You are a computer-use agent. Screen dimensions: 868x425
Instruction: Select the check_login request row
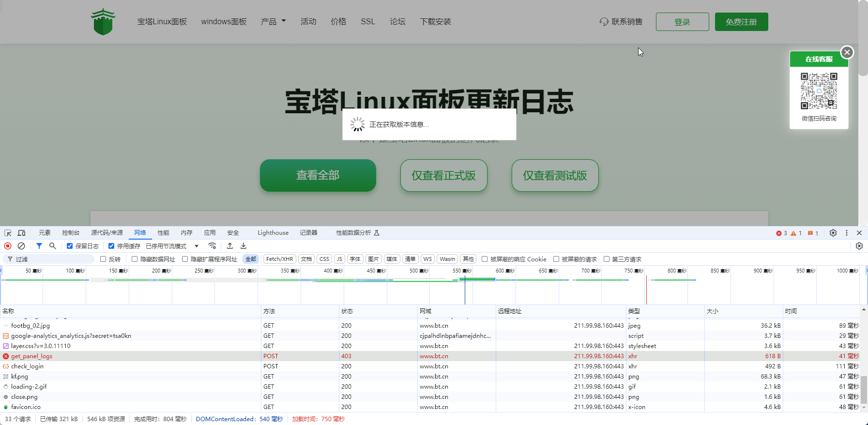(x=430, y=366)
